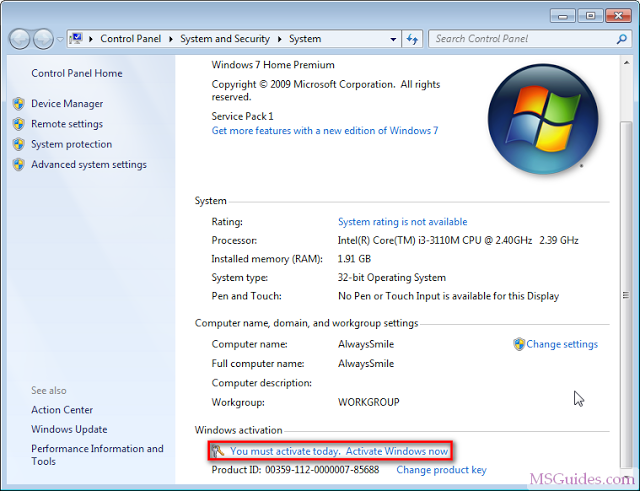This screenshot has width=640, height=491.
Task: Open Remote settings
Action: [x=67, y=124]
